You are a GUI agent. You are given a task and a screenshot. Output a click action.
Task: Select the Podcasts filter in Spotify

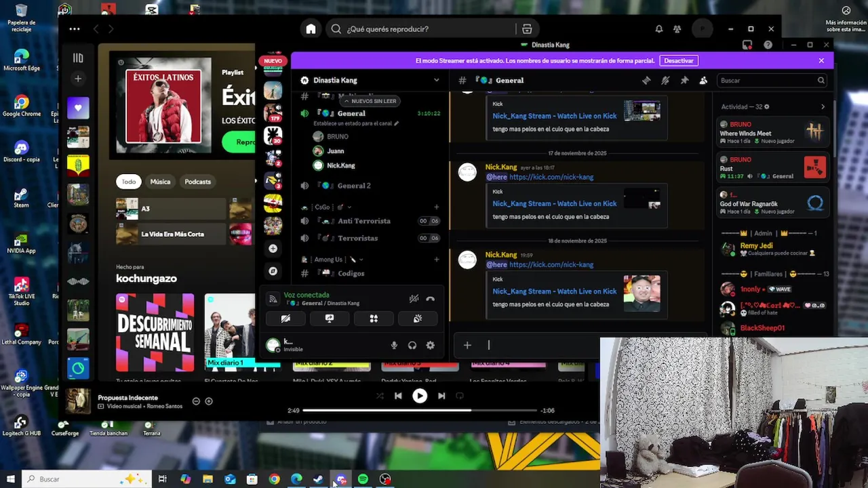(198, 182)
